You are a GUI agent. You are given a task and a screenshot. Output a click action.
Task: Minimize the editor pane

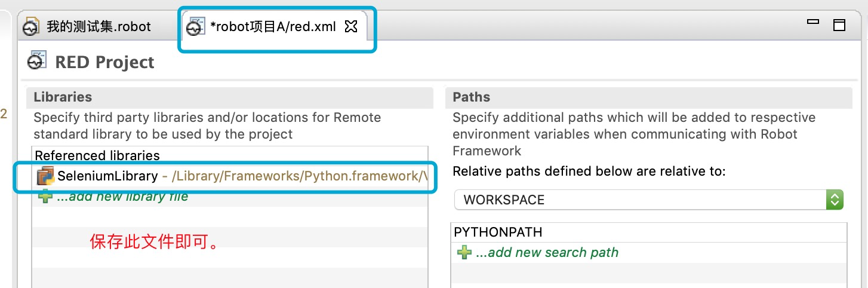tap(812, 22)
